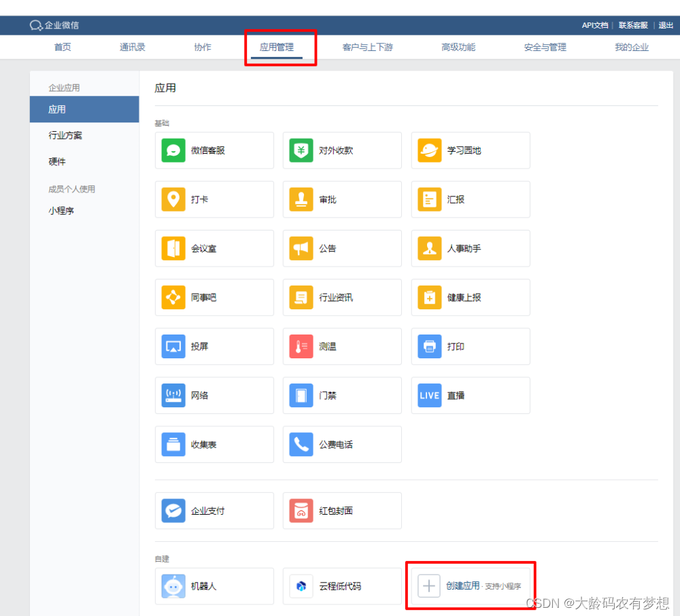This screenshot has height=616, width=680.
Task: Click the 联系客服 link
Action: [632, 25]
